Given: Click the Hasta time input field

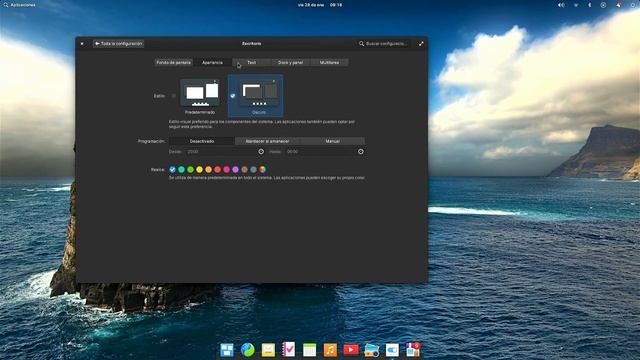Looking at the screenshot, I should [324, 151].
